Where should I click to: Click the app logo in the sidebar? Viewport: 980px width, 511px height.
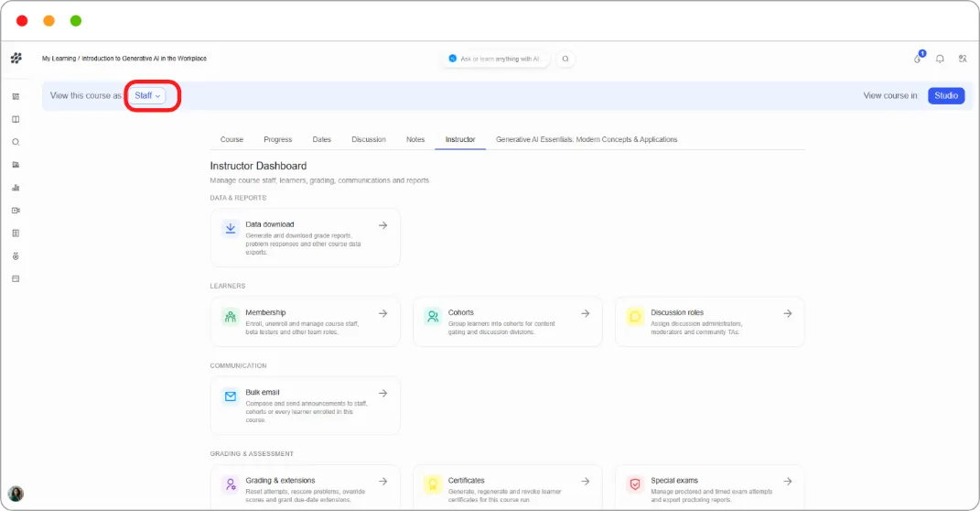tap(16, 59)
